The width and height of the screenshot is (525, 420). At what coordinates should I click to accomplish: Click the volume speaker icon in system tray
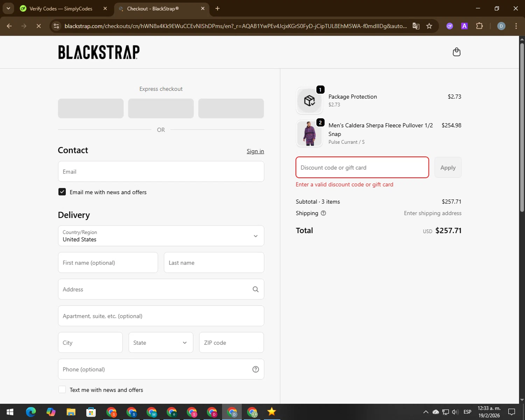tap(455, 412)
